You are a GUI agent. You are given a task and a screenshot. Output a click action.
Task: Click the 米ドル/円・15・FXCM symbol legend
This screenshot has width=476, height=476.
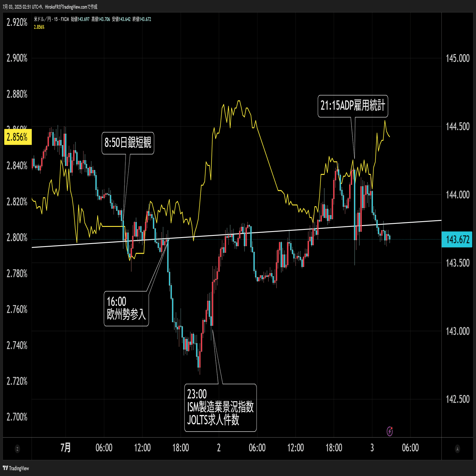(x=51, y=19)
